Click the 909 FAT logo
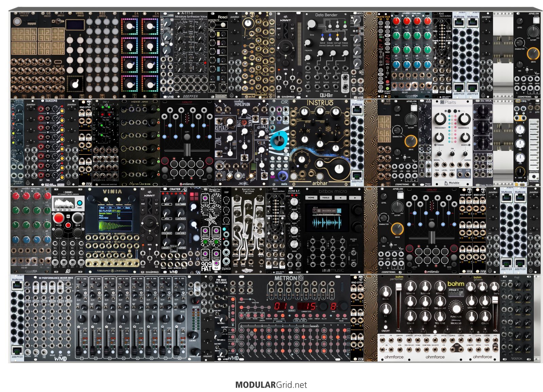This screenshot has height=392, width=543. [207, 267]
